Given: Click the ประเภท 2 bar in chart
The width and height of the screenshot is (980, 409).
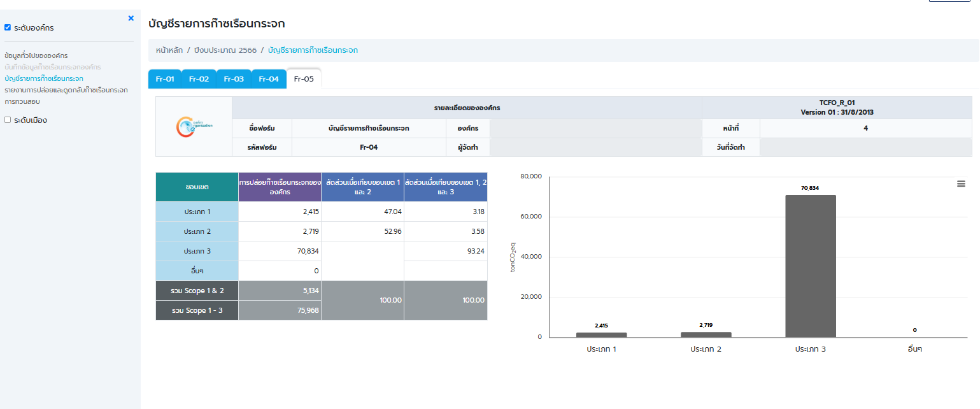Looking at the screenshot, I should [706, 334].
